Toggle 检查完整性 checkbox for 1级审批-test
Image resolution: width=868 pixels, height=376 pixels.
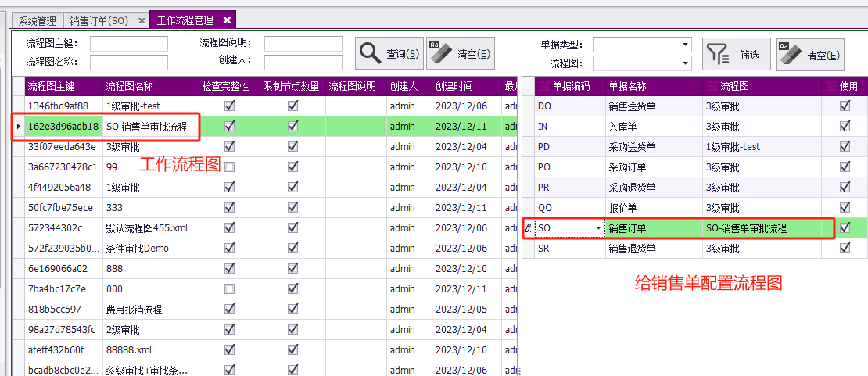(x=229, y=106)
